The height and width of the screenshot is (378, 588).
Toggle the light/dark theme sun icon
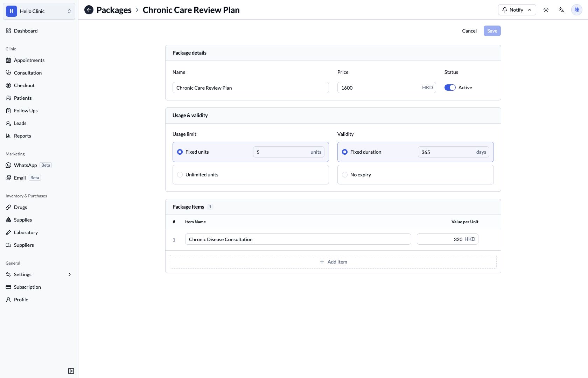546,10
